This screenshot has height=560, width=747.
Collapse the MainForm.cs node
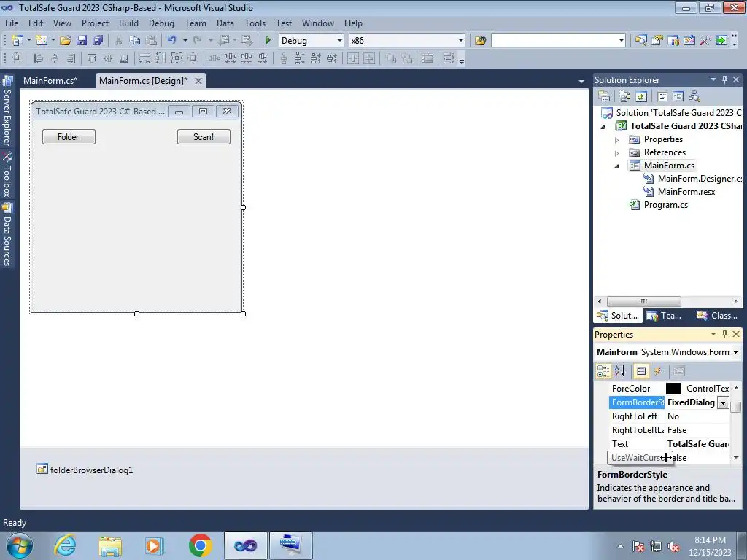click(616, 166)
